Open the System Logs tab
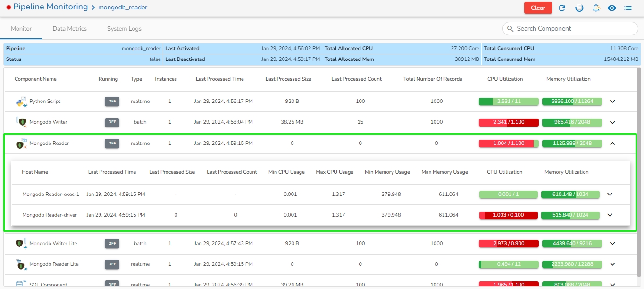This screenshot has height=289, width=644. (124, 29)
